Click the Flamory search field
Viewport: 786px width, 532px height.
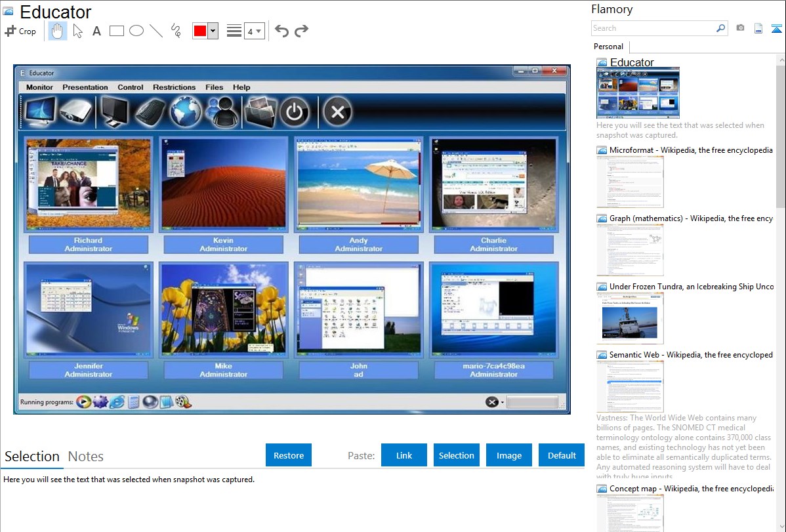tap(653, 28)
